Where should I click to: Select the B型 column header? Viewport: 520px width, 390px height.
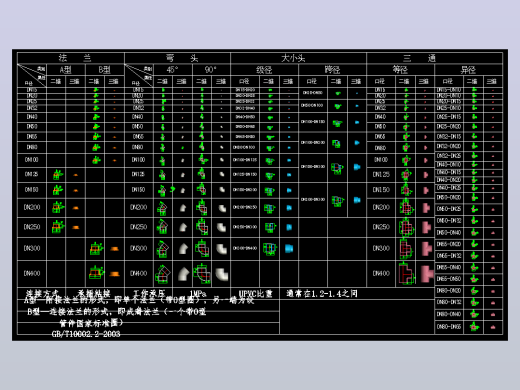click(104, 70)
